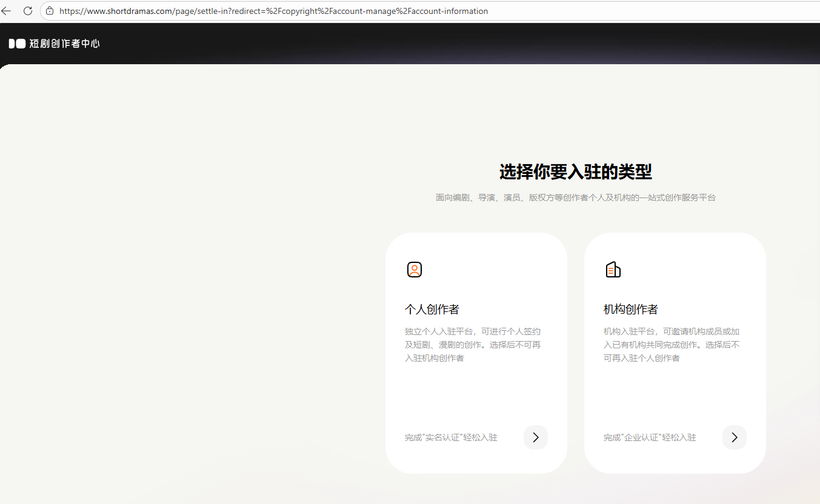
Task: Click the subtitle starting 面向编剧、导演
Action: [576, 197]
